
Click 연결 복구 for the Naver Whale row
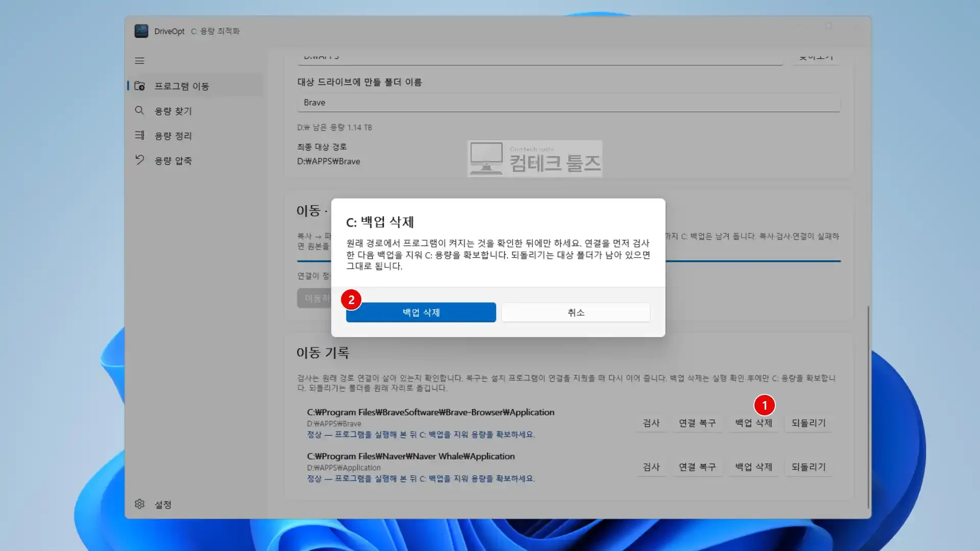tap(697, 467)
